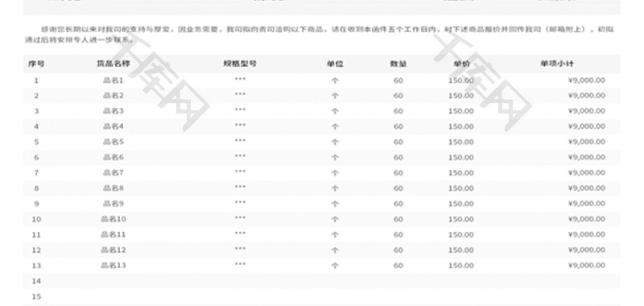Click subtotal ¥9,000.00 for 品名8

point(587,188)
